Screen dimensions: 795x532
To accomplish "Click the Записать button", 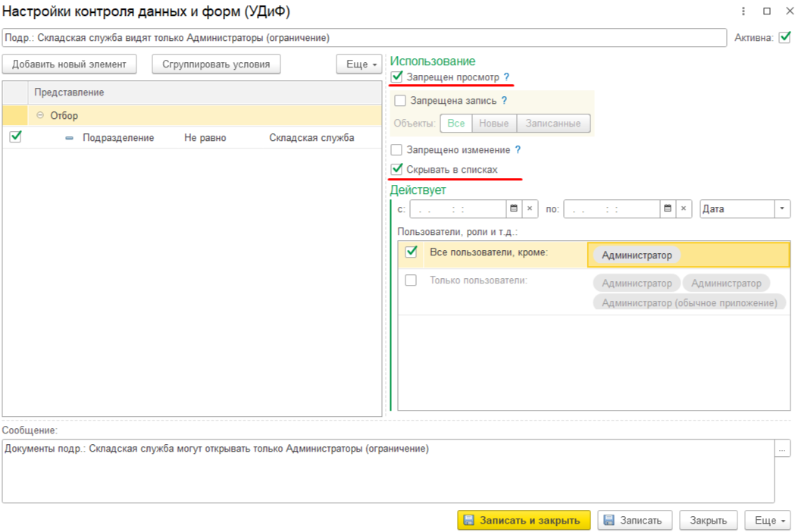I will point(635,521).
